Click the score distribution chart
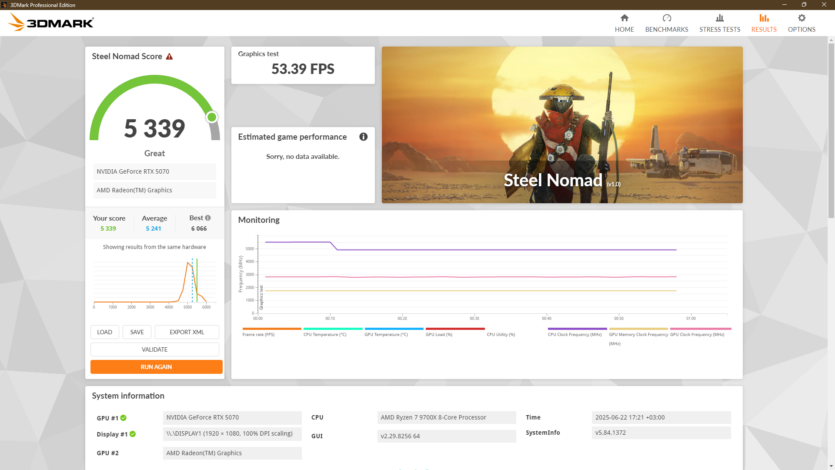The width and height of the screenshot is (835, 470). pyautogui.click(x=154, y=284)
